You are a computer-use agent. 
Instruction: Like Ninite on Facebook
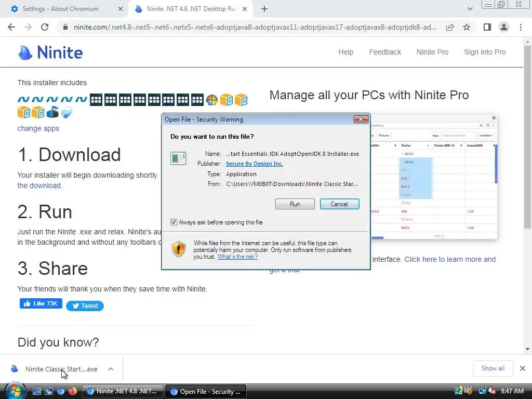(x=41, y=303)
